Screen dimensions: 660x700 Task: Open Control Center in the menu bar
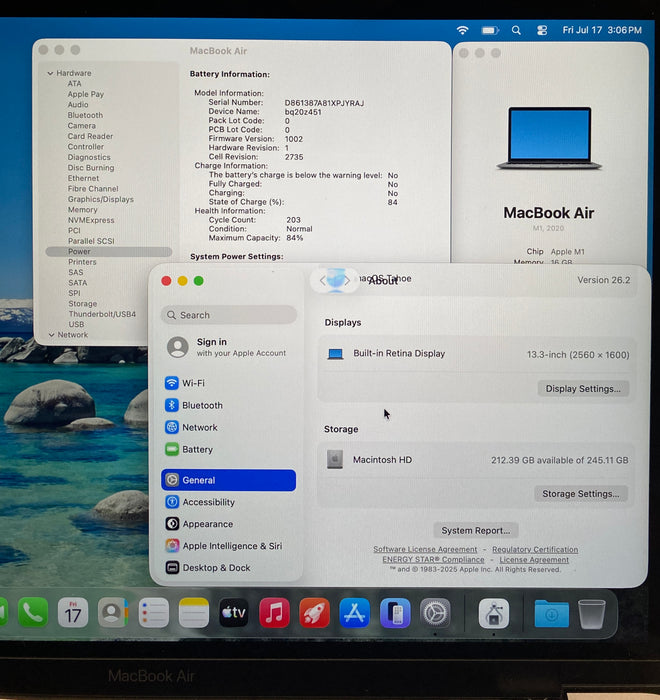coord(542,30)
